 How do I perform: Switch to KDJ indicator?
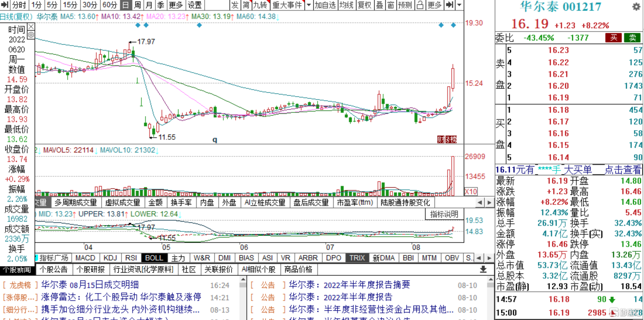(x=110, y=258)
